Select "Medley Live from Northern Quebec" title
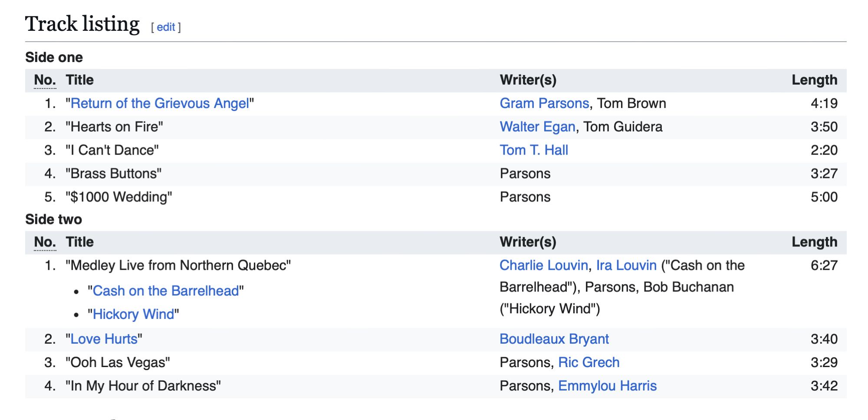Screen dimensions: 868x420 (178, 265)
